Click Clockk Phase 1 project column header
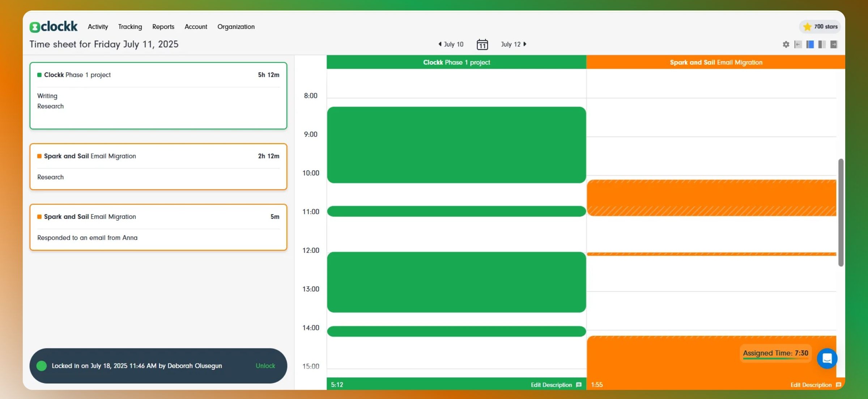The width and height of the screenshot is (868, 399). 456,62
